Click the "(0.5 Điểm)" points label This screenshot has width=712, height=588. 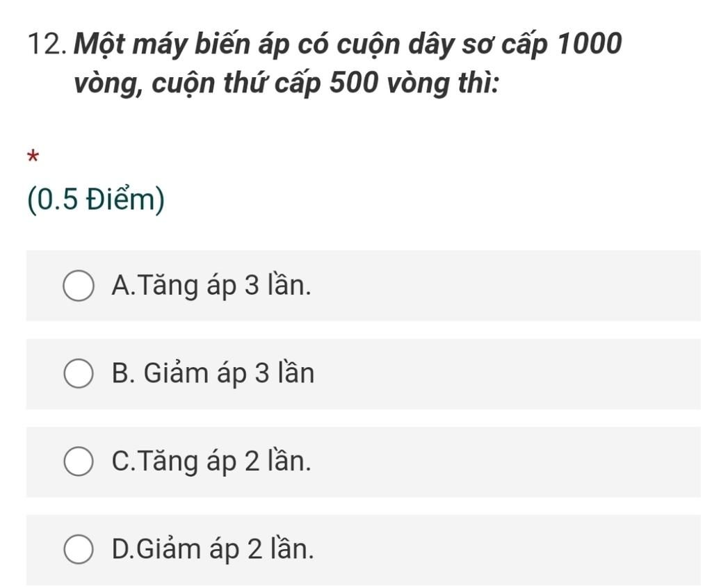(96, 199)
